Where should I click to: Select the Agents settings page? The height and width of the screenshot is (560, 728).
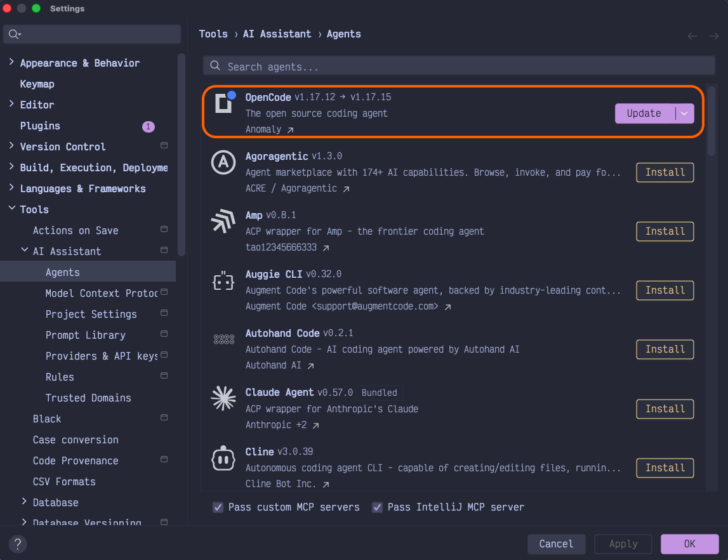(x=88, y=272)
